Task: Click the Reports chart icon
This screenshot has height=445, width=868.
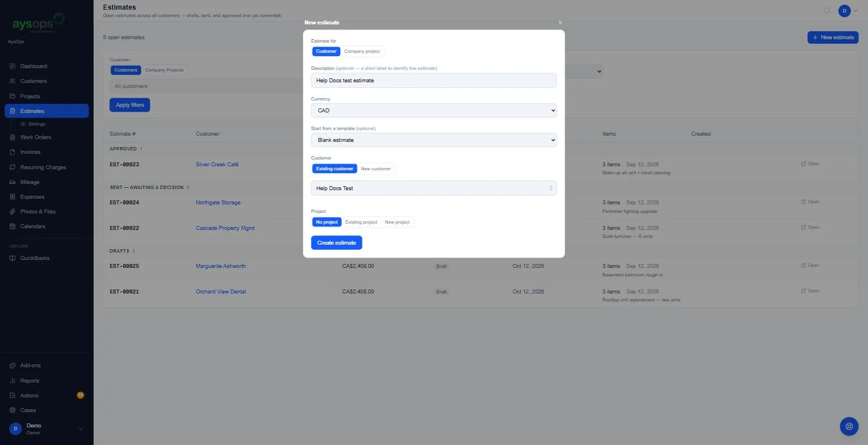Action: click(x=12, y=381)
